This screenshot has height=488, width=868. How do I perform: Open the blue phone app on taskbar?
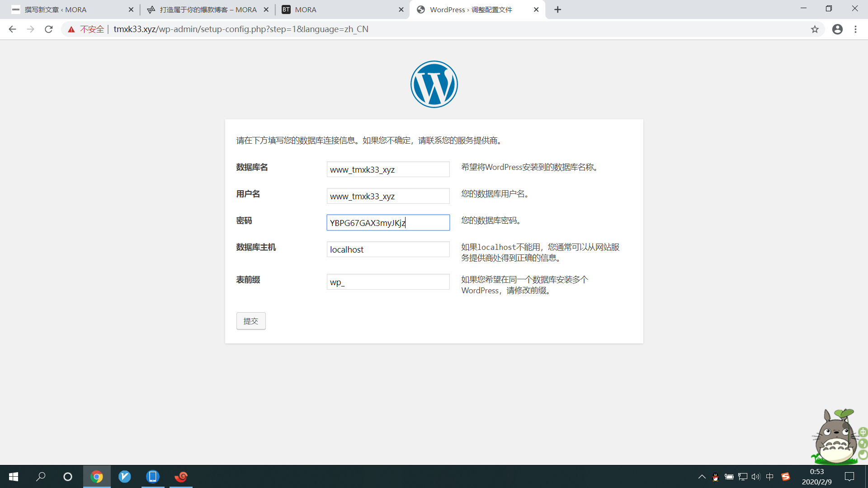point(153,477)
